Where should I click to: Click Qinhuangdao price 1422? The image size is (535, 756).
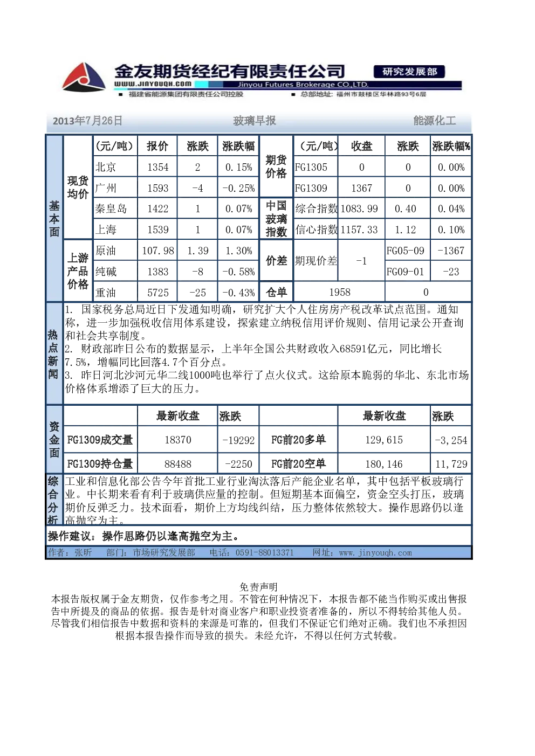158,209
